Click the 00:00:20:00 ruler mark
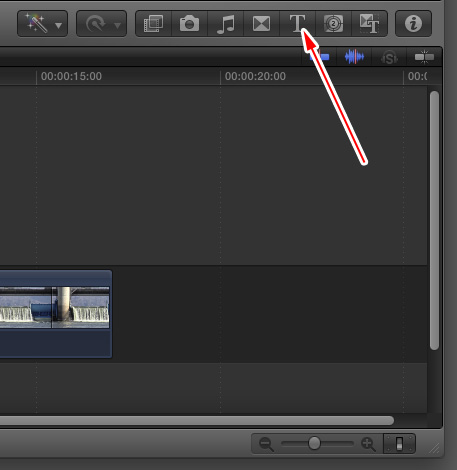The width and height of the screenshot is (457, 470). click(255, 76)
